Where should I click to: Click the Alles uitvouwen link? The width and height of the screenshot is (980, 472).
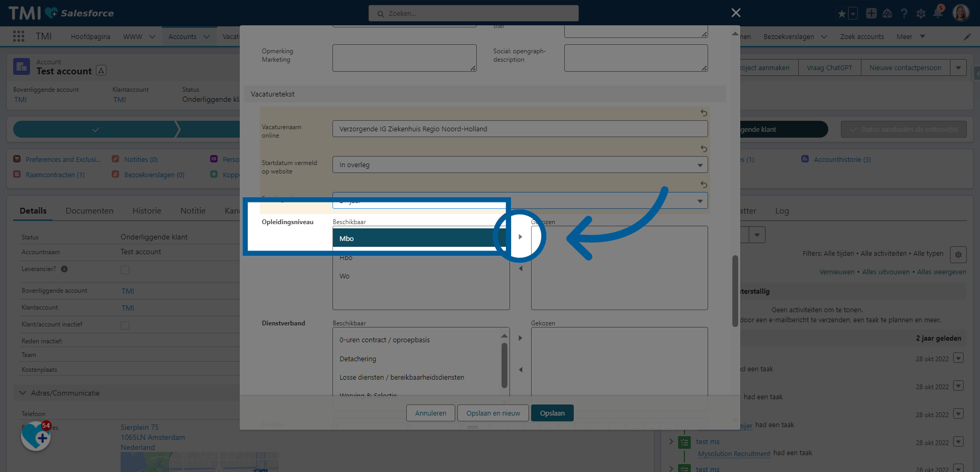[886, 272]
